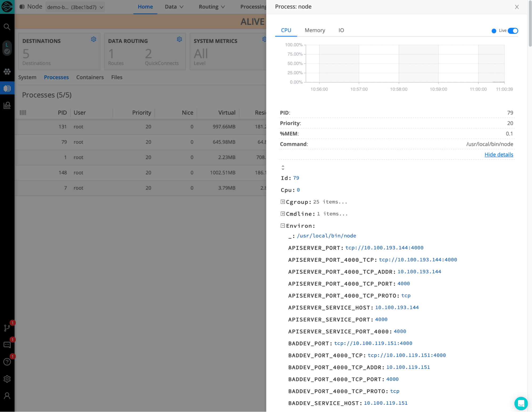The height and width of the screenshot is (412, 532).
Task: Open the Containers tab
Action: [x=90, y=77]
